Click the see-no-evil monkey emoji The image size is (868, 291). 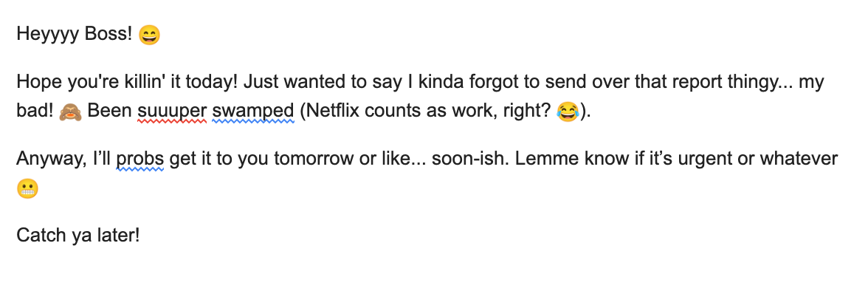70,112
